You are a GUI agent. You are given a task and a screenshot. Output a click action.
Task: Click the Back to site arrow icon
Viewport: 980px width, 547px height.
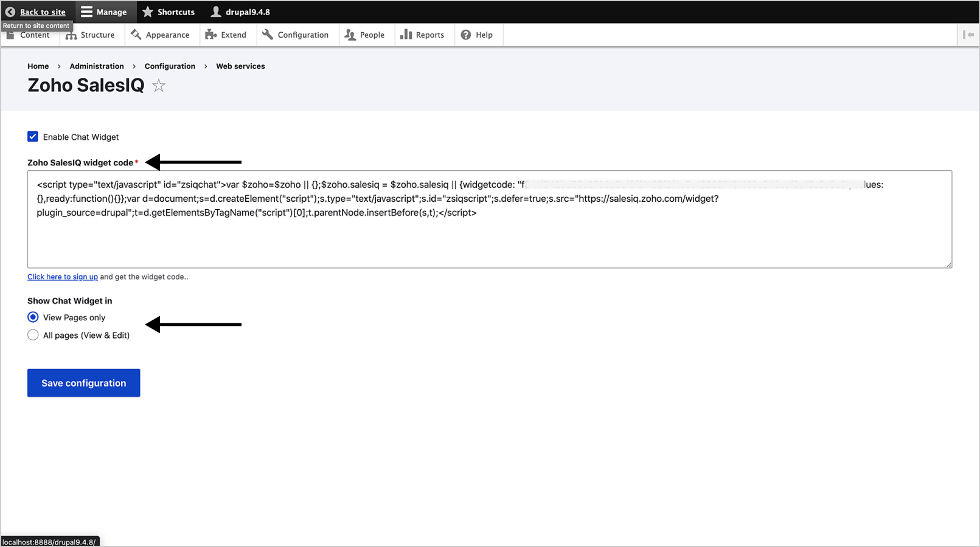coord(10,12)
